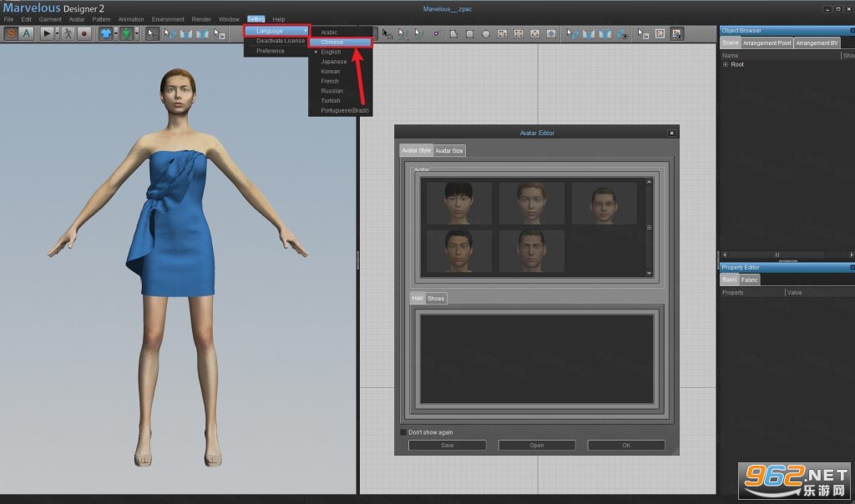Select the edit texture arrow tool in 2D toolbar

[644, 33]
